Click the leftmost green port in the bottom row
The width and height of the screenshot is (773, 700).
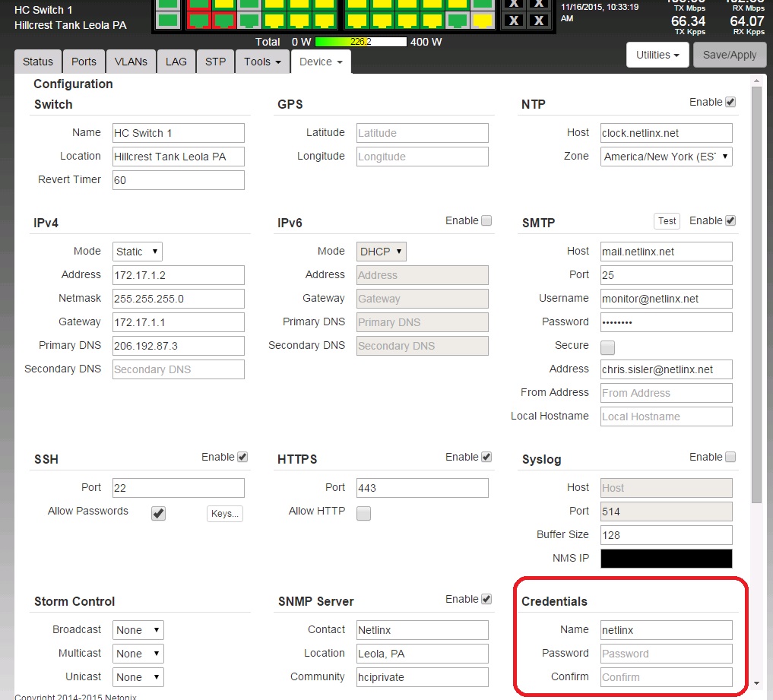point(168,20)
